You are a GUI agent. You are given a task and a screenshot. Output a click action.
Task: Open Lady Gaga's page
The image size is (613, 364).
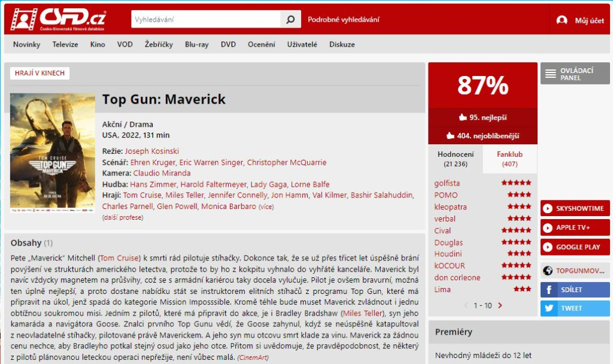(x=269, y=184)
